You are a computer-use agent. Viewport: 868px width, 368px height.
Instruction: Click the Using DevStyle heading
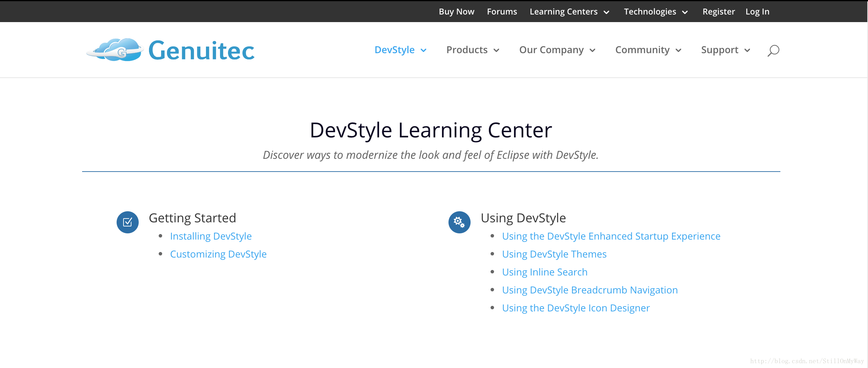coord(523,218)
